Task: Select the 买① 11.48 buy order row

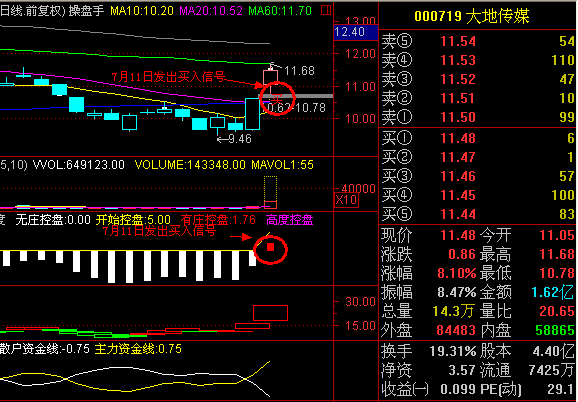Action: click(478, 138)
